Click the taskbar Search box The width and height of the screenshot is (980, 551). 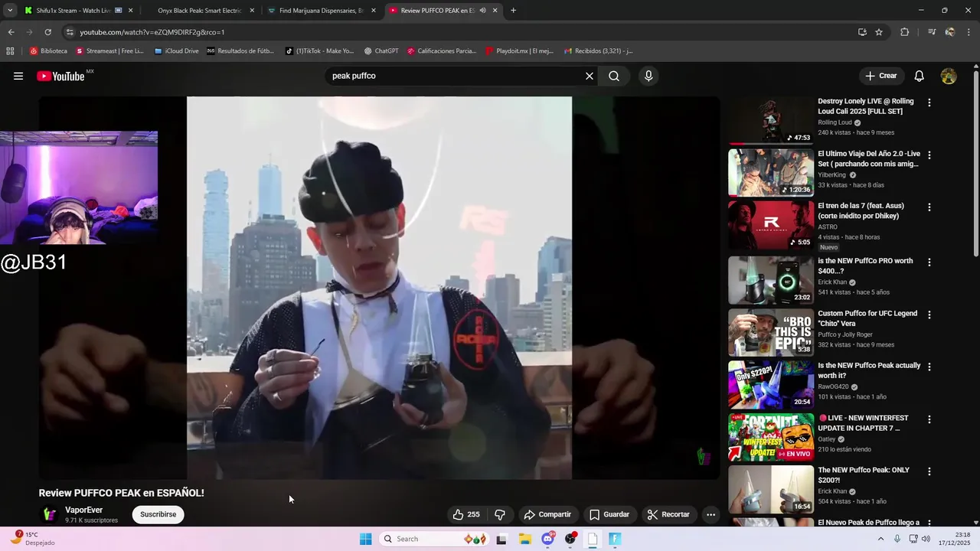tap(433, 539)
